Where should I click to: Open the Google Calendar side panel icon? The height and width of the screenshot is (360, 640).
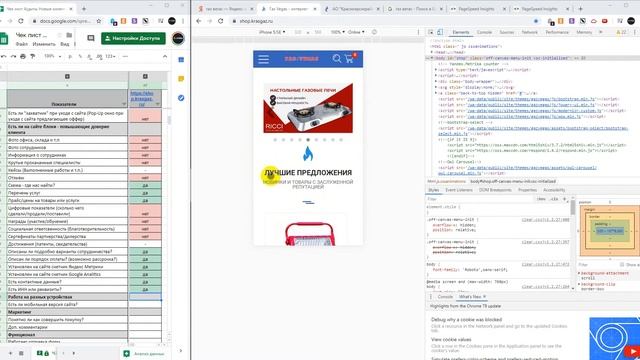pyautogui.click(x=181, y=60)
